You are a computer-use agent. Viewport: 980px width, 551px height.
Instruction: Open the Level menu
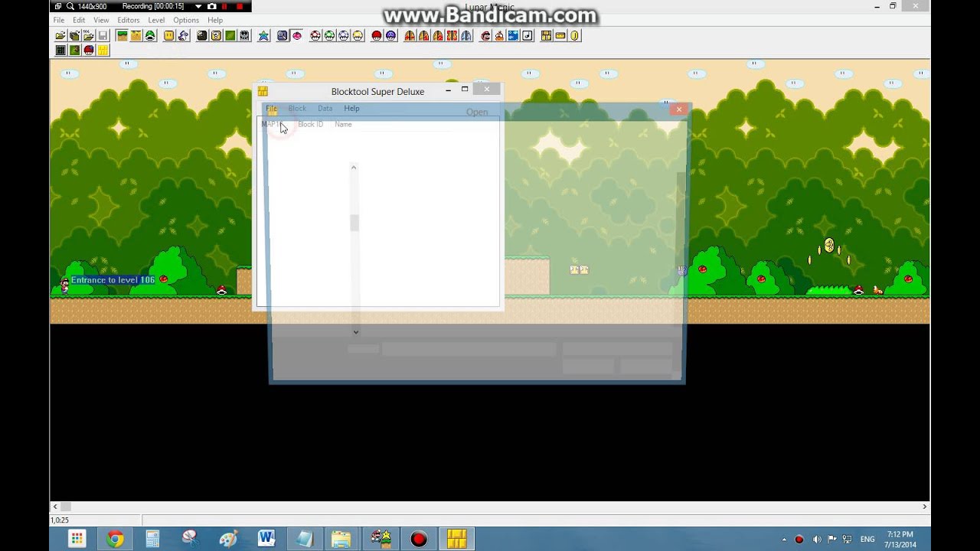coord(156,20)
